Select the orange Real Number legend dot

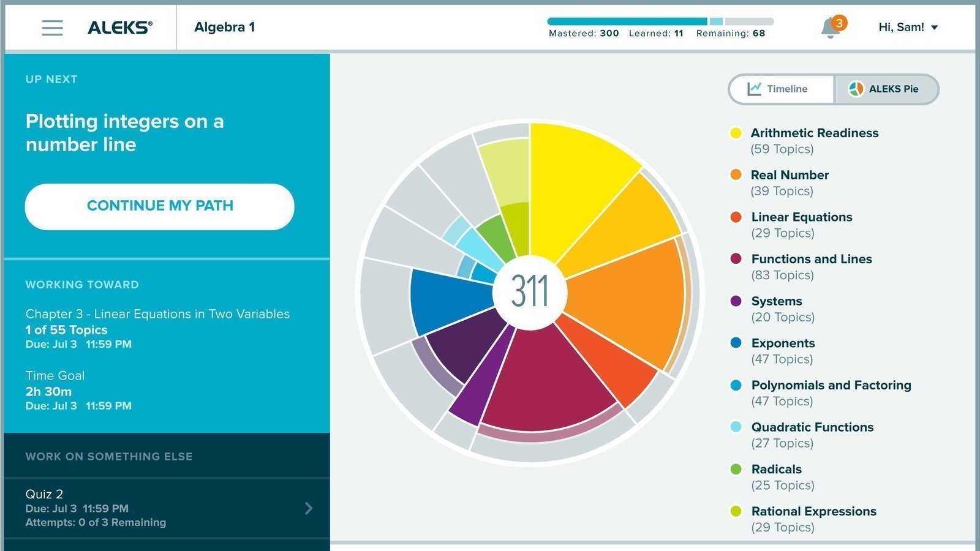point(736,174)
